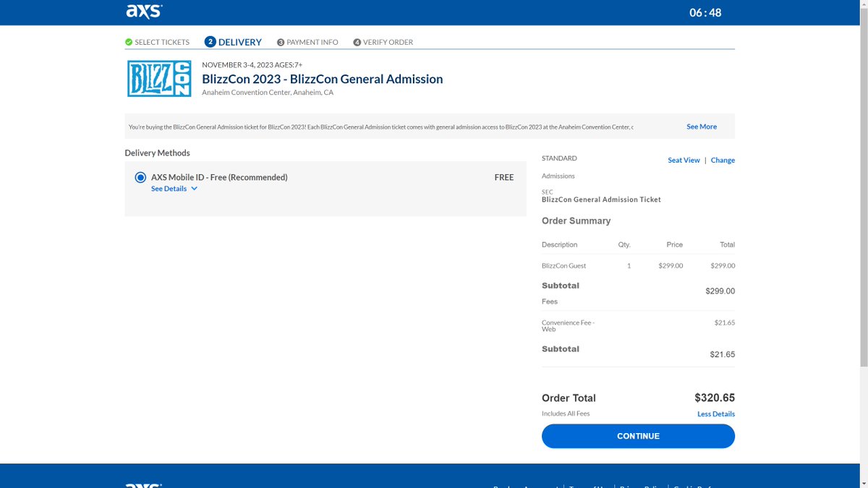Click the green checkmark beside Select Tickets

click(x=129, y=42)
